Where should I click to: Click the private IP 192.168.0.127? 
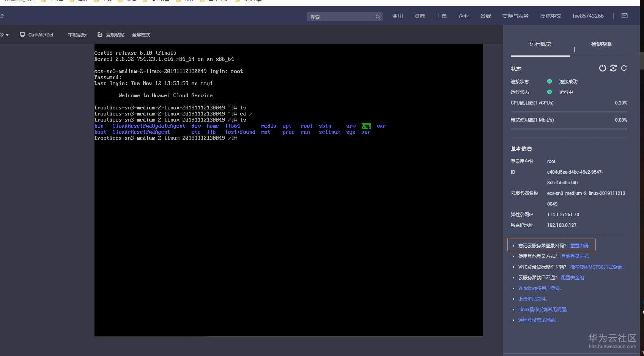tap(562, 225)
